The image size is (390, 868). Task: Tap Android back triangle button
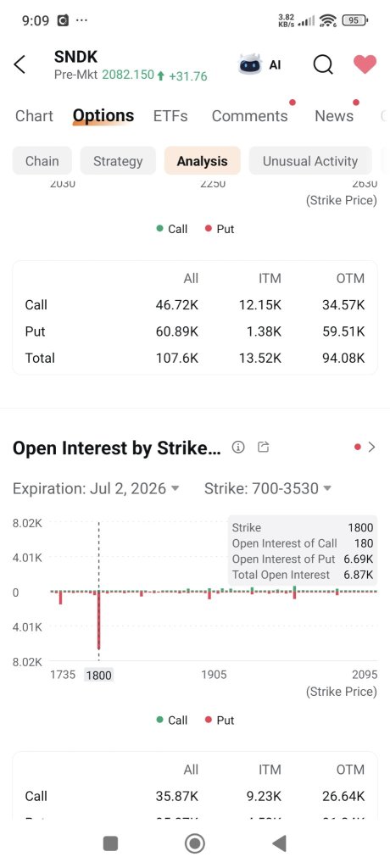point(279,843)
